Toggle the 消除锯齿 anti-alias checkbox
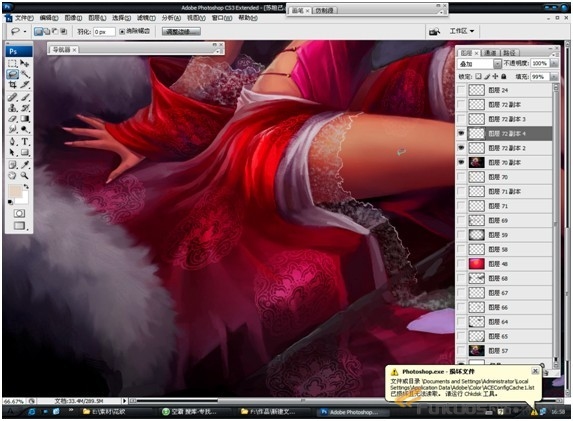Image resolution: width=573 pixels, height=421 pixels. coord(122,32)
